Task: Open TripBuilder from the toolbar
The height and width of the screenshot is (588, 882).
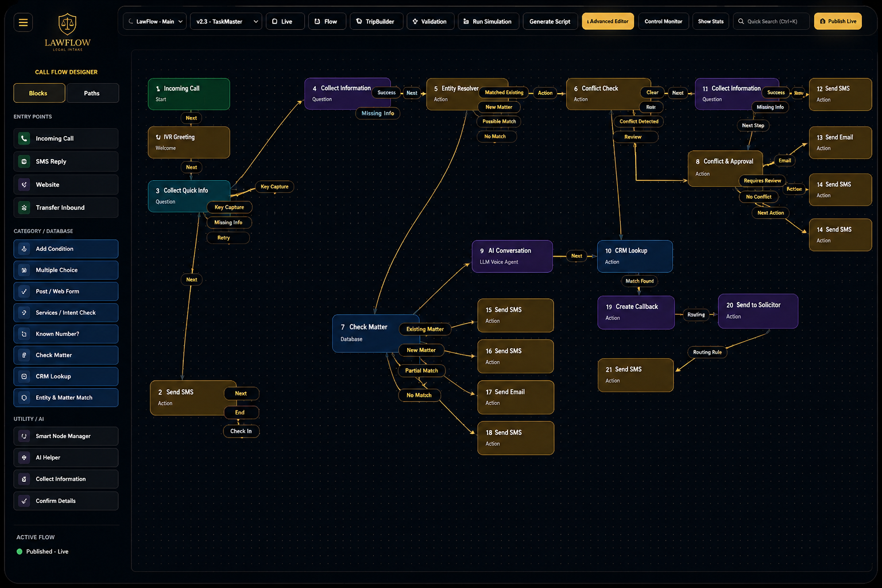Action: pos(376,21)
